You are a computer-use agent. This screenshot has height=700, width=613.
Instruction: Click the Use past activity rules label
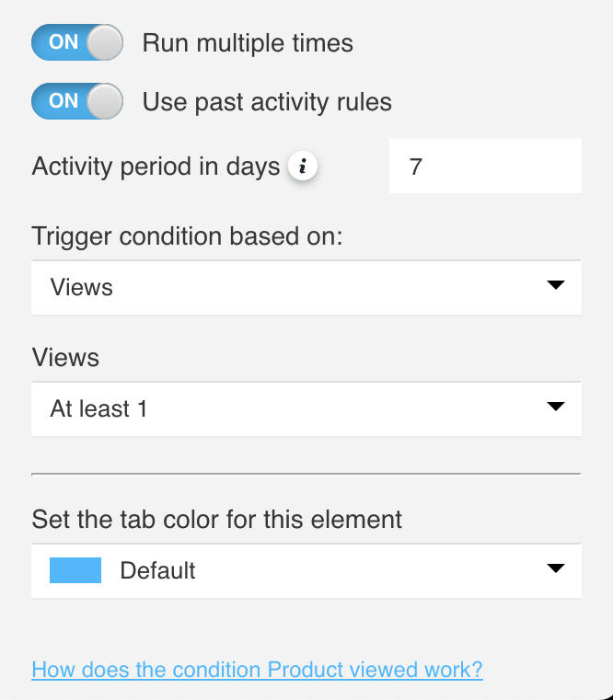[x=267, y=101]
